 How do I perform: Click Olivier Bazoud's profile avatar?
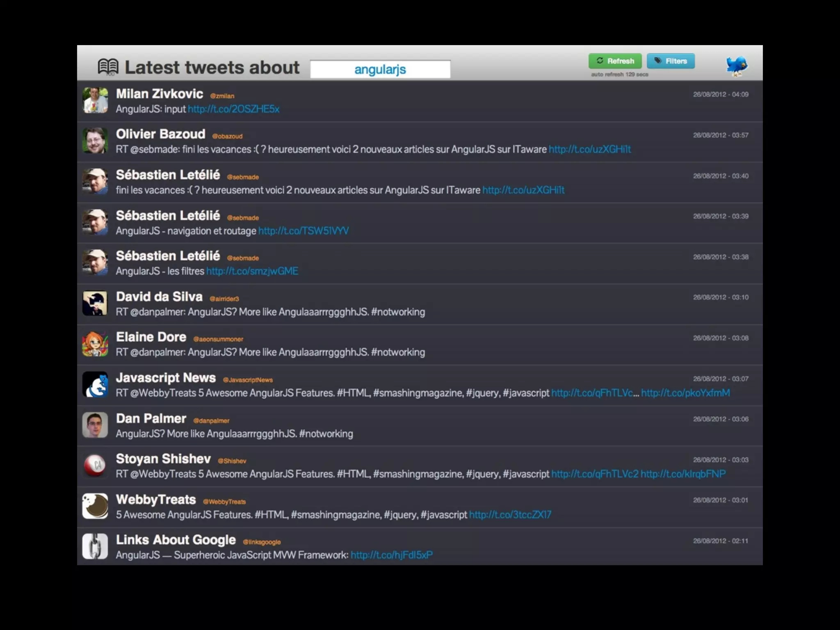(x=95, y=141)
